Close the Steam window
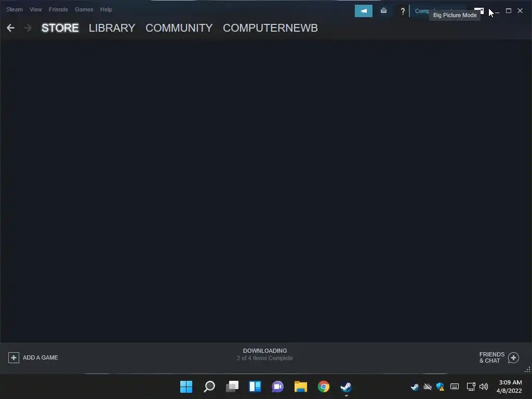 pos(520,11)
